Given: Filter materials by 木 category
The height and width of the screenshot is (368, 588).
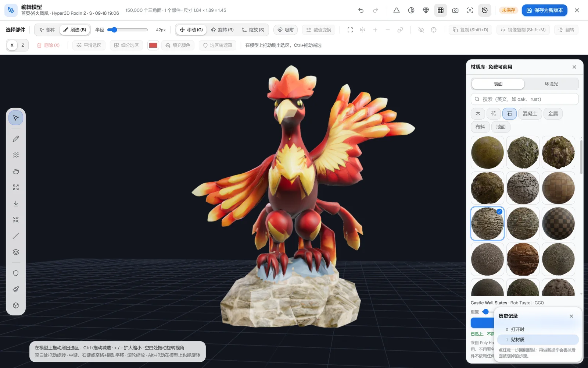Looking at the screenshot, I should [x=478, y=114].
